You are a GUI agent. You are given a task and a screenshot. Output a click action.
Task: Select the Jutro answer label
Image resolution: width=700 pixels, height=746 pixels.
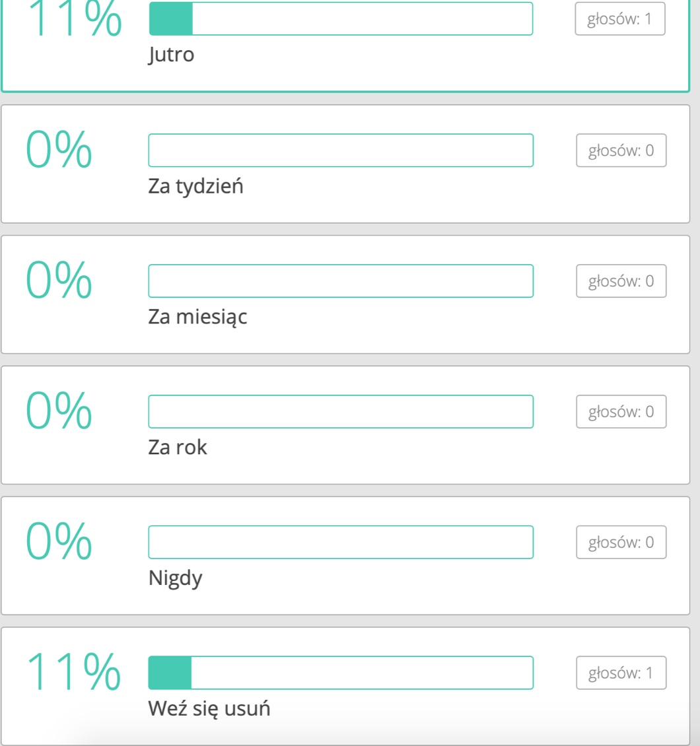tap(171, 55)
